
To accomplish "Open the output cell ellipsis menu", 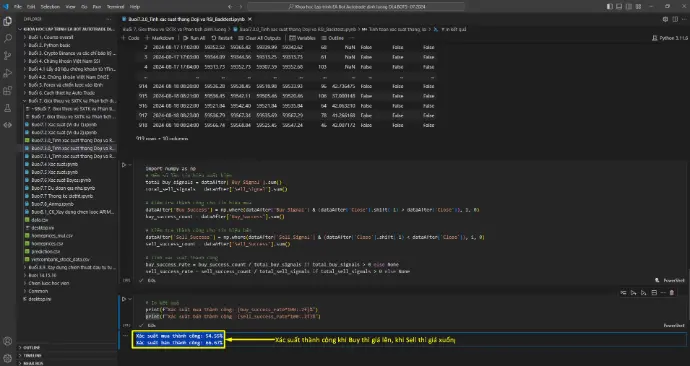I will [x=125, y=336].
